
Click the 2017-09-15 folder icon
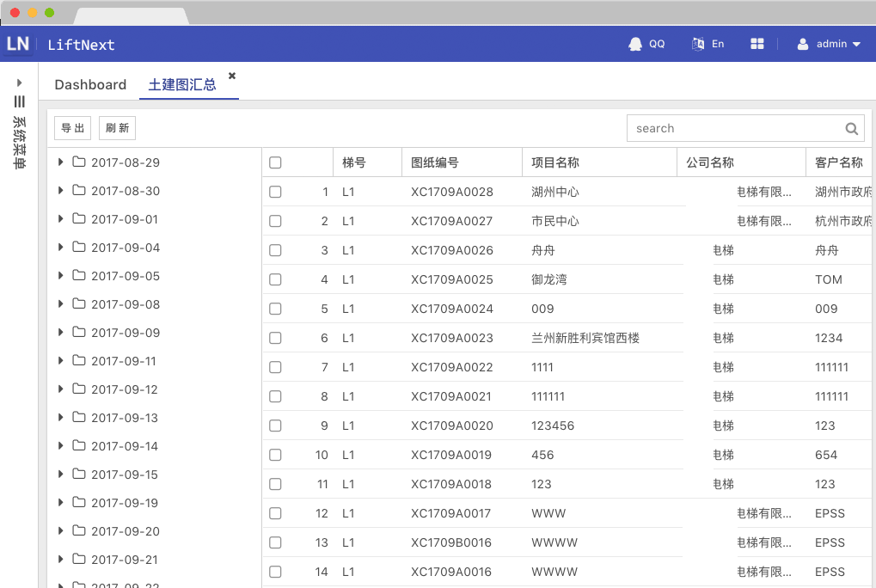click(79, 474)
